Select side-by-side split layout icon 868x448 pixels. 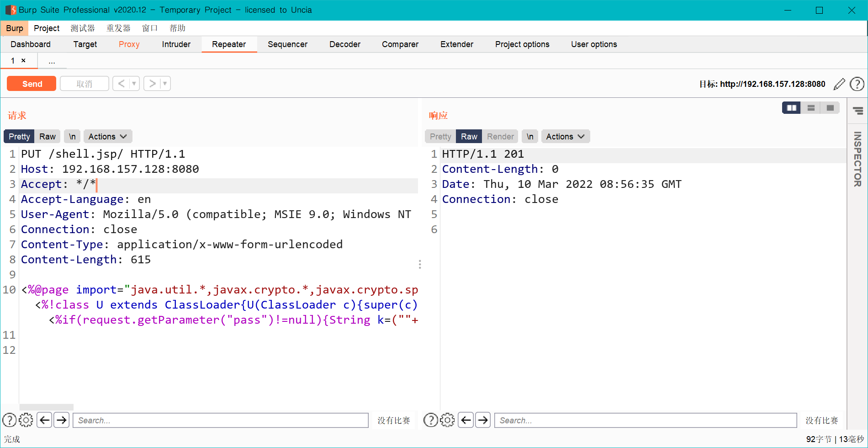point(792,108)
